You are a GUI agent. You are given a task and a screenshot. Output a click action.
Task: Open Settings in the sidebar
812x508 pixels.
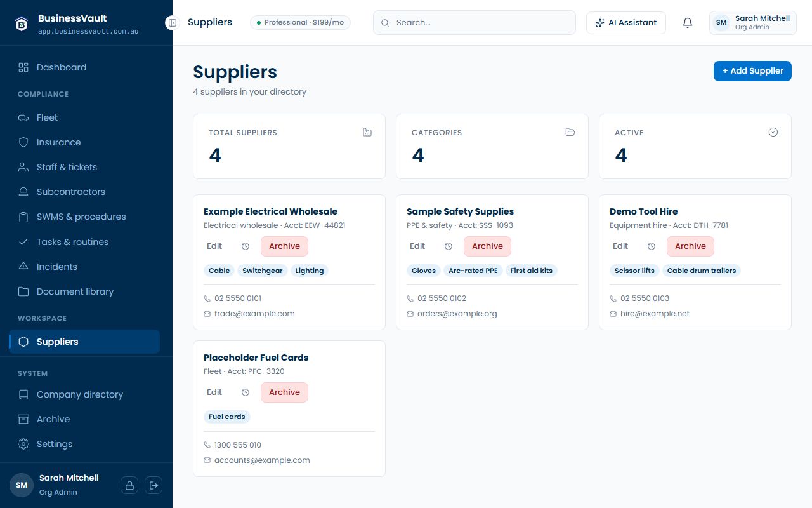[x=84, y=444]
